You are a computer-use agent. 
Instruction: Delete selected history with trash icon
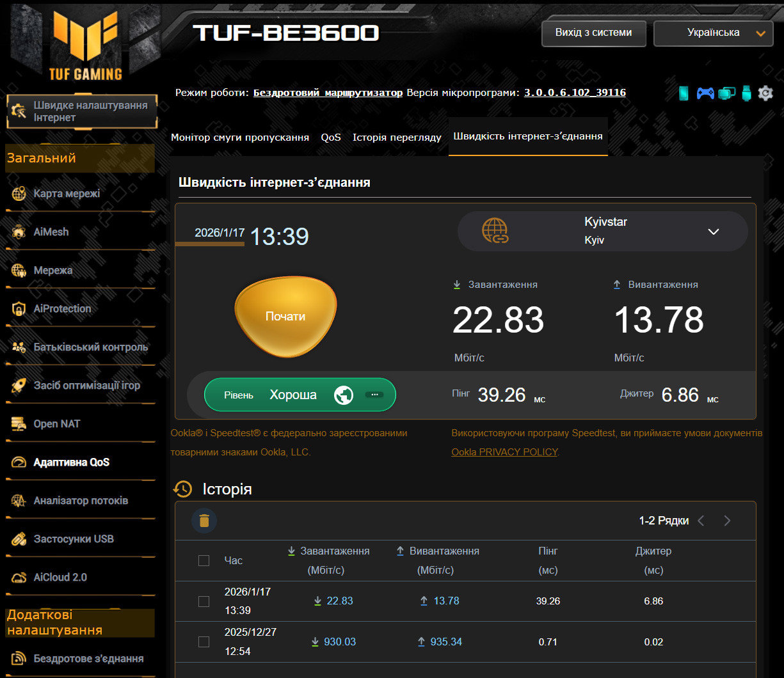click(204, 521)
